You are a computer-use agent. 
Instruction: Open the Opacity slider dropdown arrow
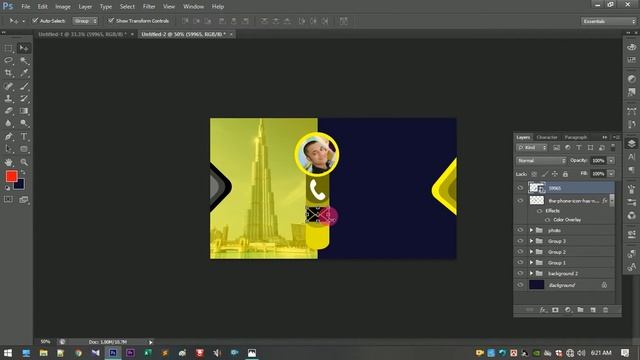pyautogui.click(x=611, y=161)
